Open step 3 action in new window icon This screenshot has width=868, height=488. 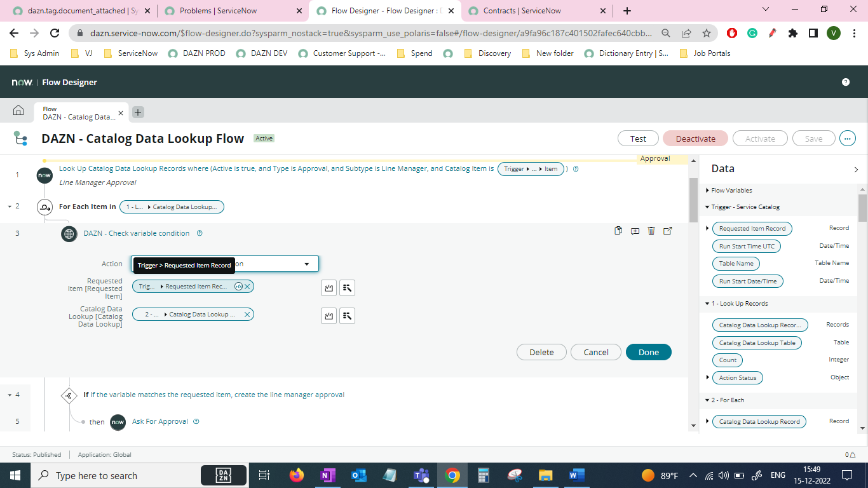point(668,231)
